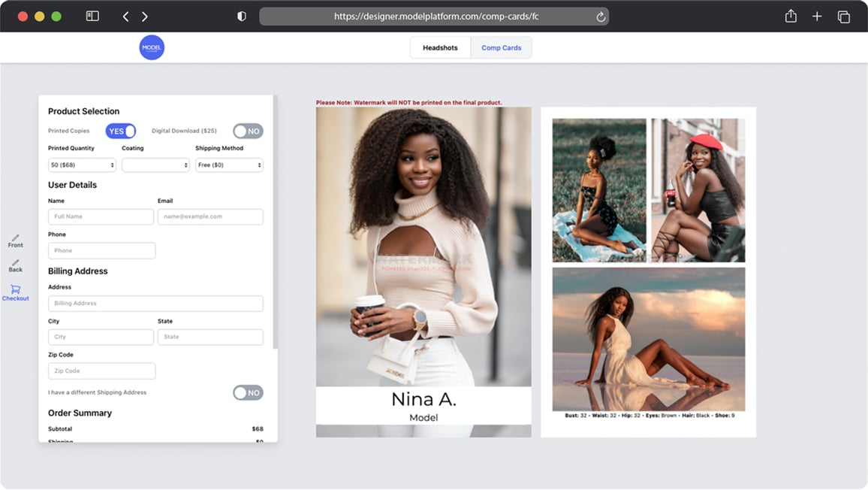
Task: Click the privacy shield icon
Action: 241,17
